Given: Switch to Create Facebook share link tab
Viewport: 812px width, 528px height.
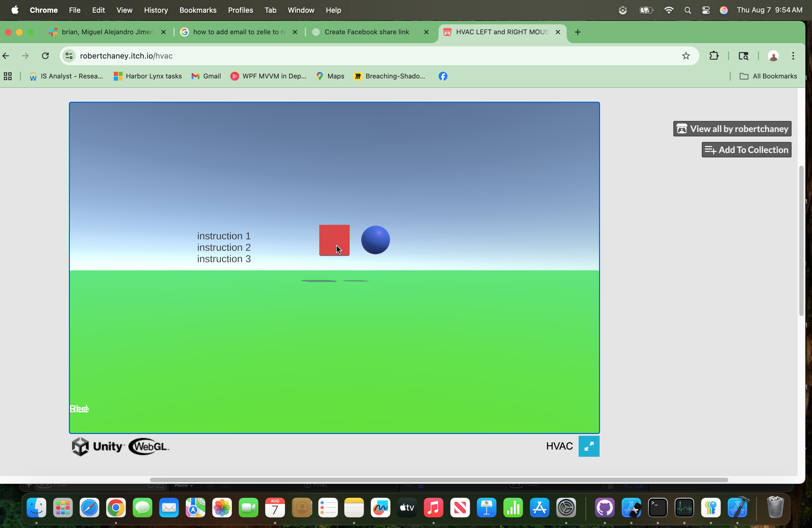Looking at the screenshot, I should (x=367, y=32).
